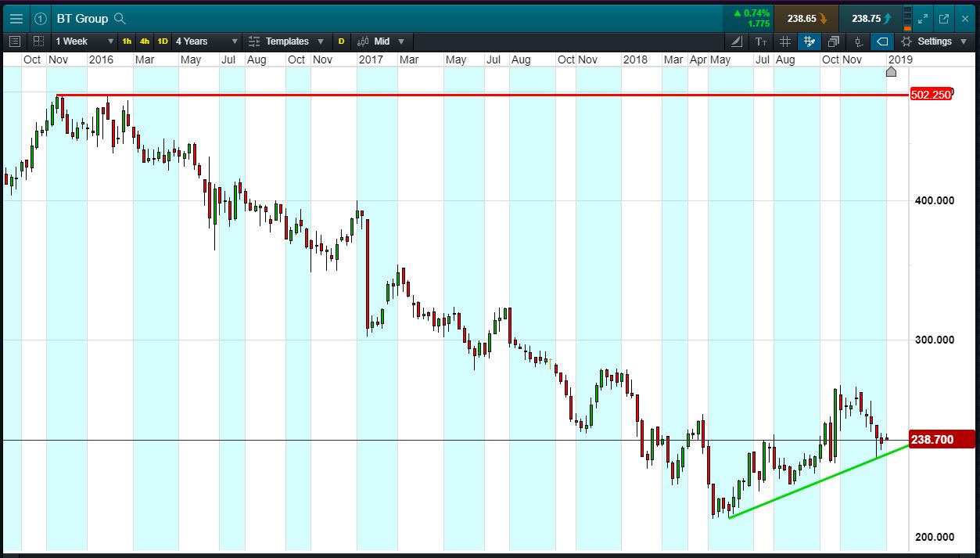Click the 400.000 price axis label
This screenshot has width=980, height=558.
click(935, 200)
